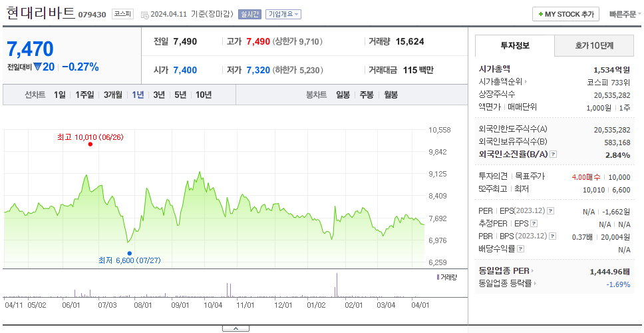Collapse the chart panel with bottom chevron
Image resolution: width=644 pixels, height=333 pixels.
tap(236, 328)
